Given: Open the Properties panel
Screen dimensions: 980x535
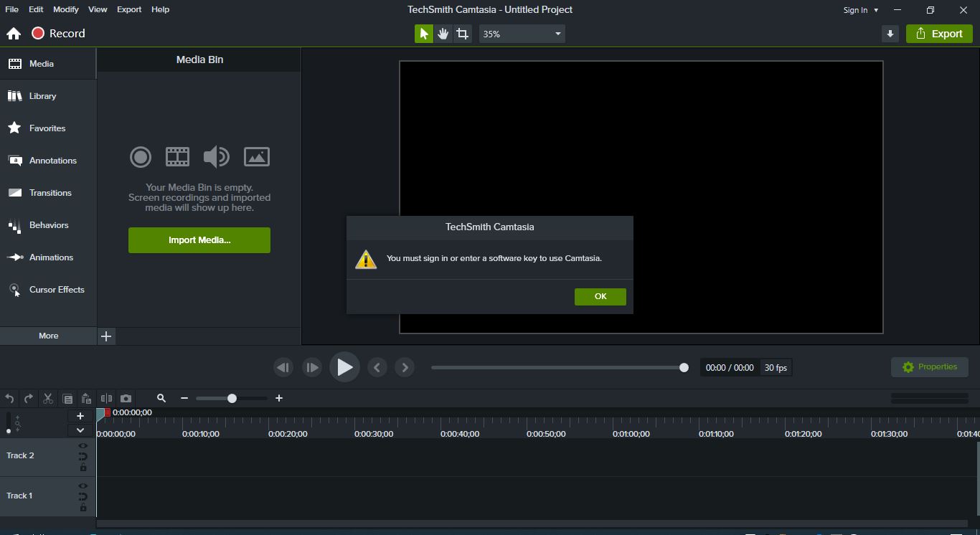Looking at the screenshot, I should tap(930, 367).
